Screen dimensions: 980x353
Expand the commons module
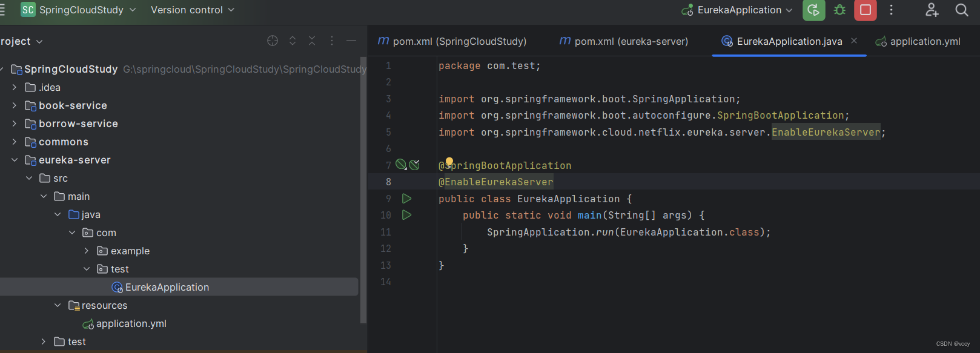click(15, 142)
